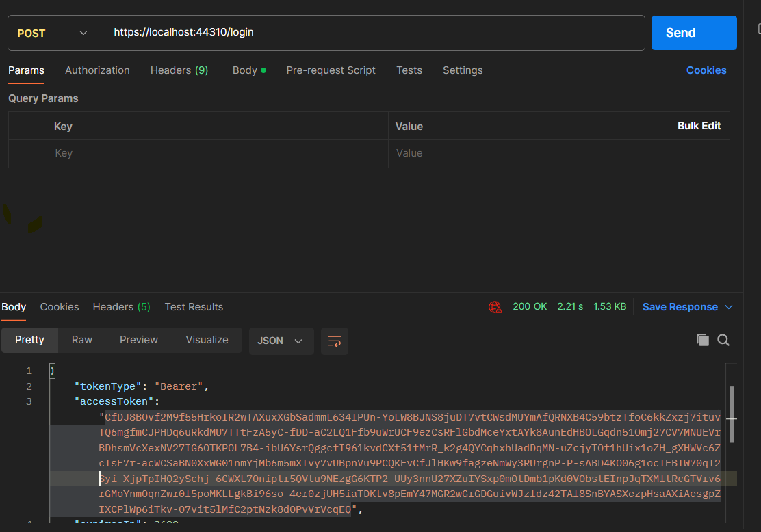The width and height of the screenshot is (761, 532).
Task: Expand the JSON format dropdown
Action: [281, 341]
